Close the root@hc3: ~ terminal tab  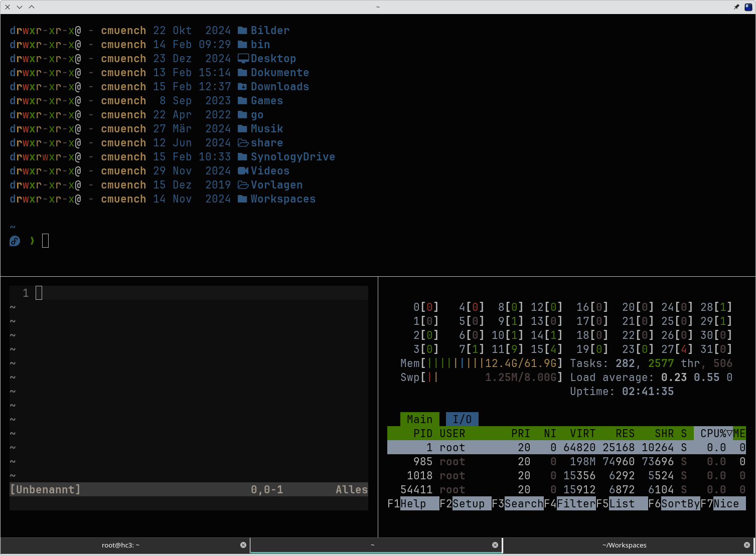click(243, 545)
